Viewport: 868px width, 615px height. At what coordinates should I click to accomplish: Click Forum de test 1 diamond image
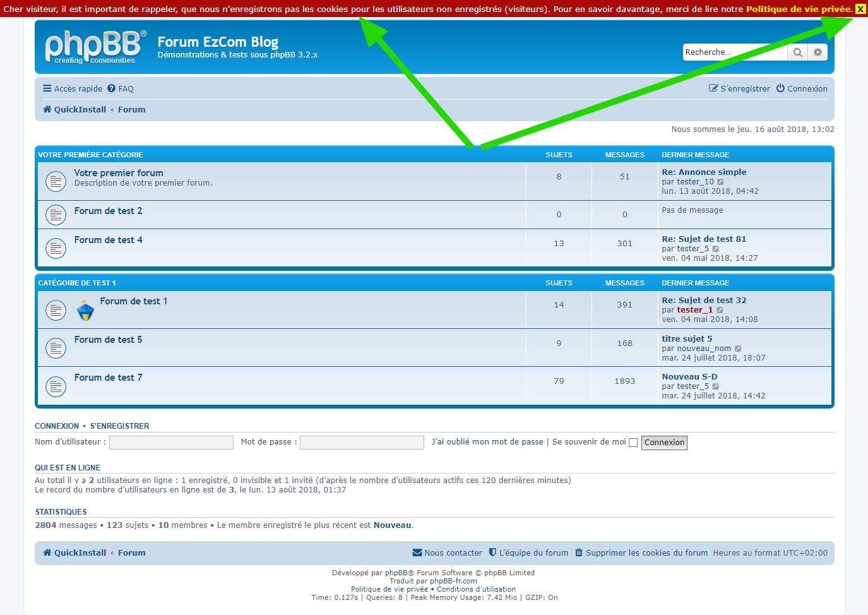[85, 310]
